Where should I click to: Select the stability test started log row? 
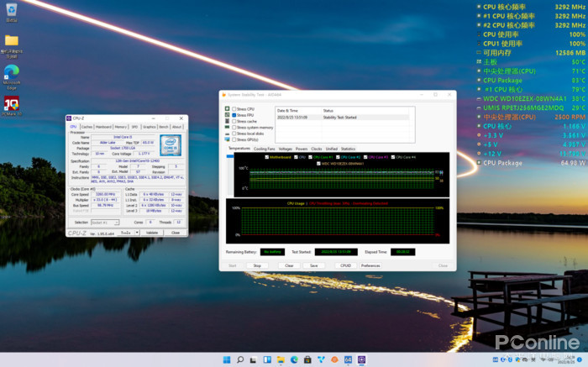pyautogui.click(x=336, y=118)
